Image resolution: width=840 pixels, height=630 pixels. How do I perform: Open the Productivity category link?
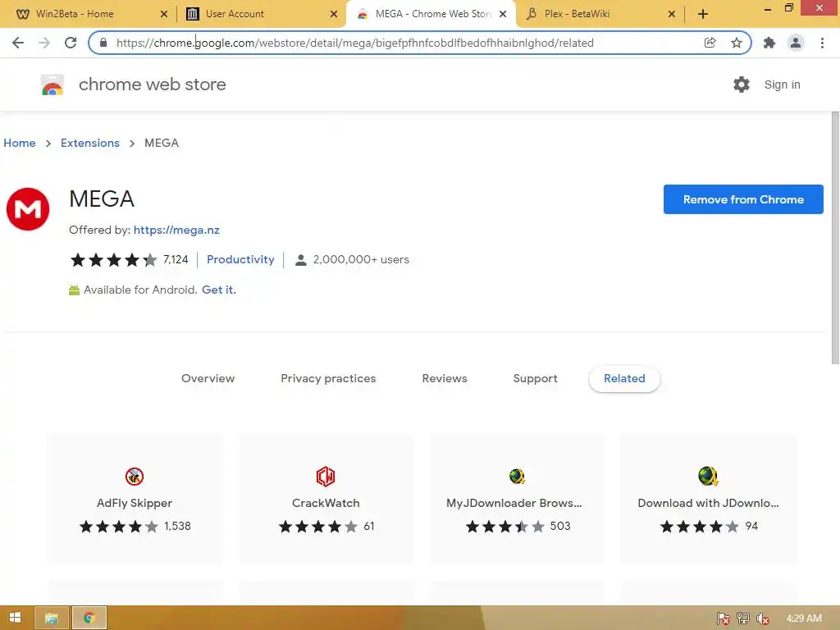pos(240,260)
